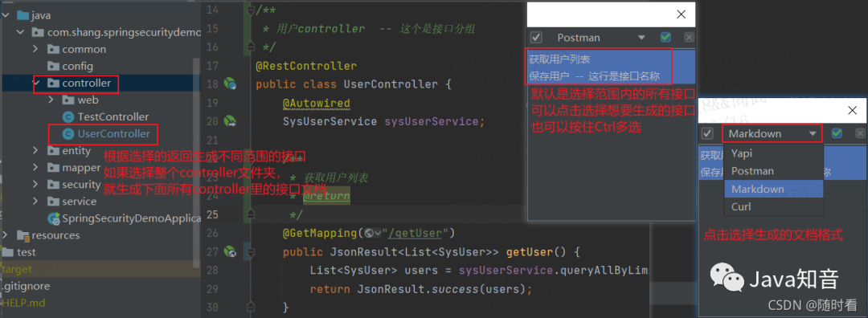Open the Postman format dropdown

tap(641, 38)
